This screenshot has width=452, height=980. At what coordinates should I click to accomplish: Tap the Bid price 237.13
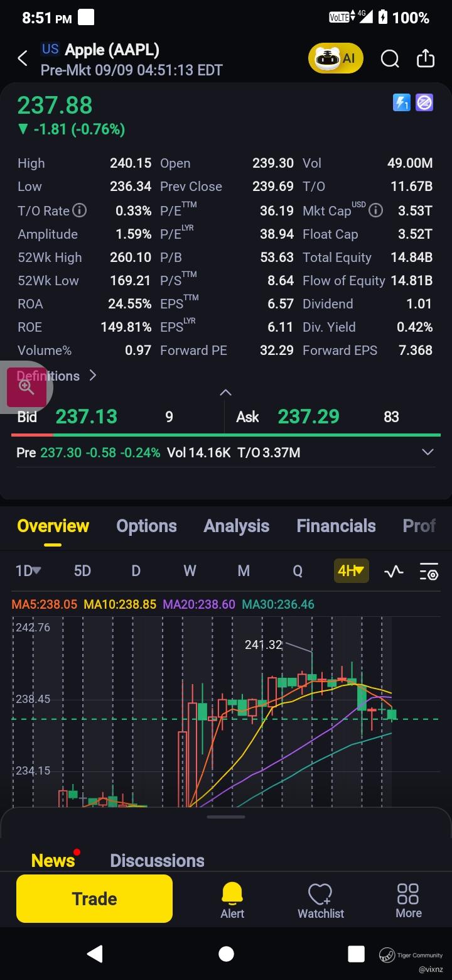coord(87,416)
